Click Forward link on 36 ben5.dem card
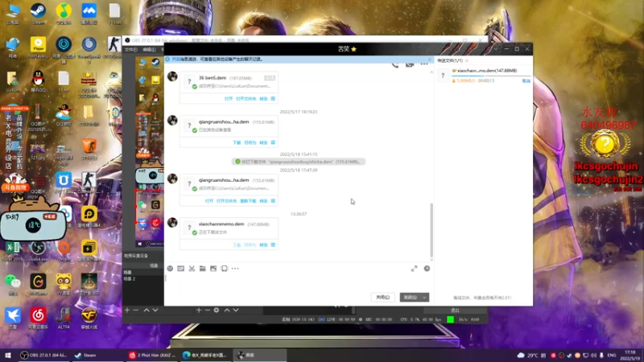 263,99
